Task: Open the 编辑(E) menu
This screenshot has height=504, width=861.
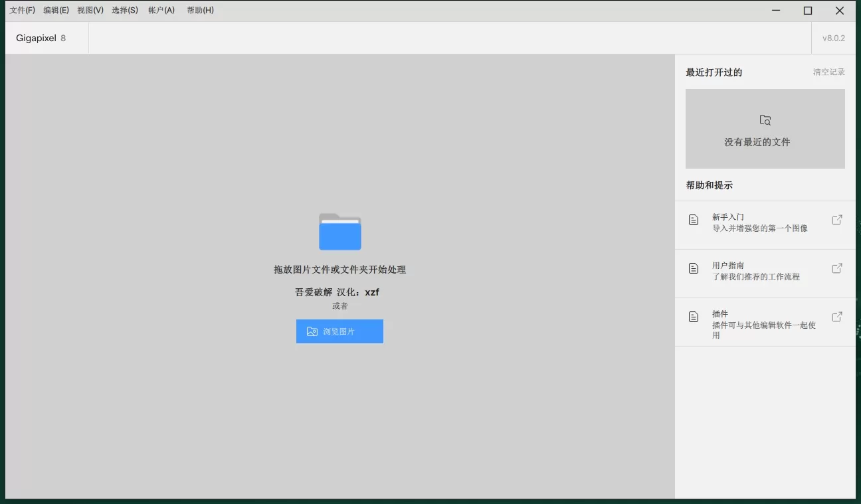Action: click(x=56, y=10)
